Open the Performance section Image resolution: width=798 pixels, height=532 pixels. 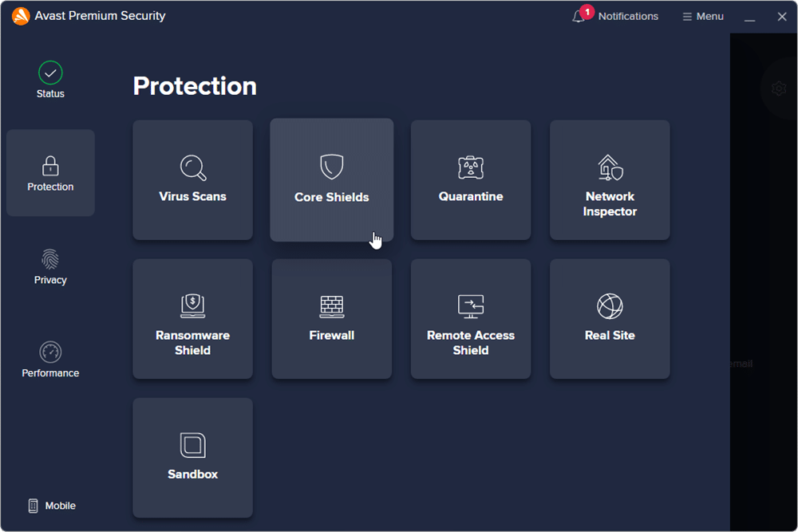[x=50, y=360]
